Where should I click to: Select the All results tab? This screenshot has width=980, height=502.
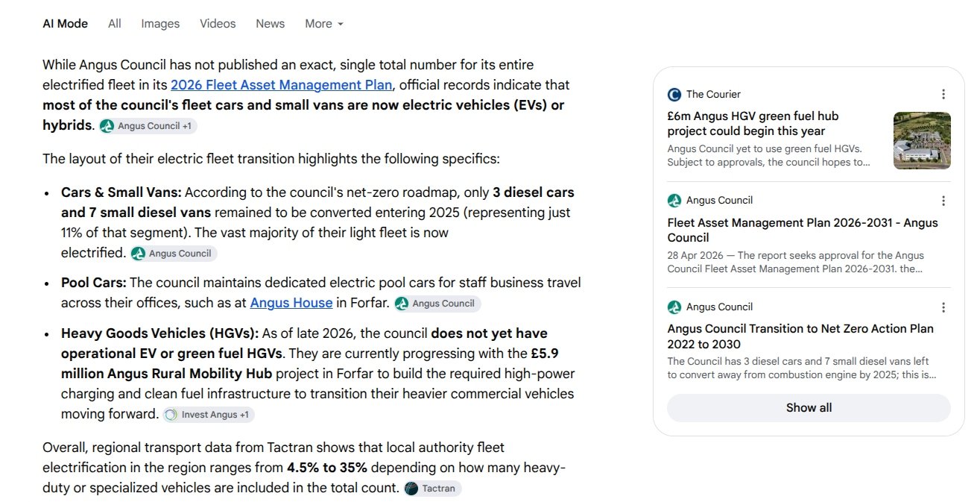114,24
